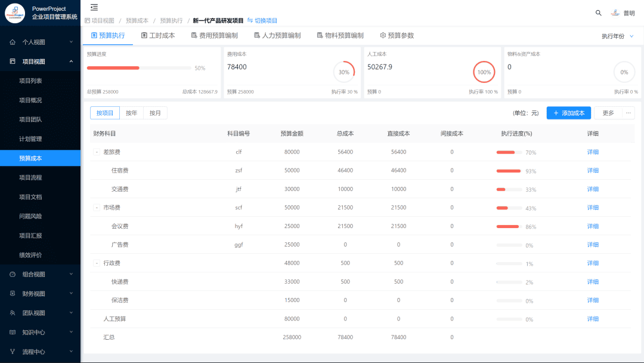Click 切换项目 in the breadcrumb
Image resolution: width=644 pixels, height=363 pixels.
[x=262, y=20]
